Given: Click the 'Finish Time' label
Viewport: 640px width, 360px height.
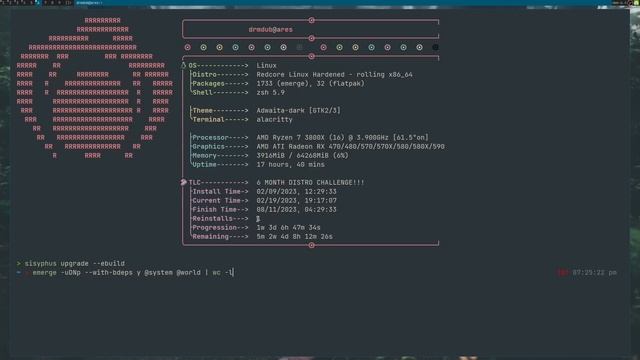Looking at the screenshot, I should click(x=214, y=209).
